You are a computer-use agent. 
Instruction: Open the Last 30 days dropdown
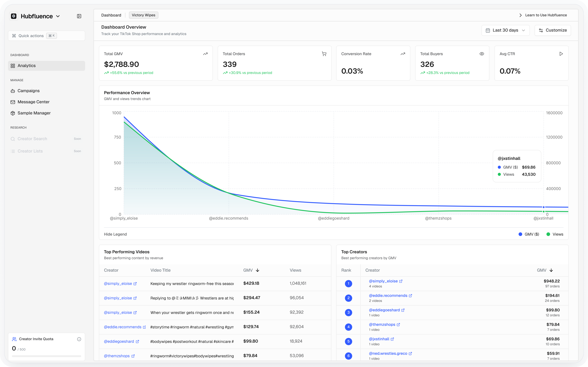point(505,30)
